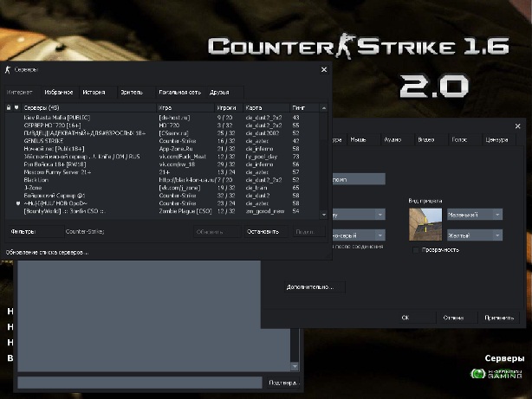Click the fy_pool_day map cell
Viewport: 532px width, 399px height.
click(x=262, y=157)
